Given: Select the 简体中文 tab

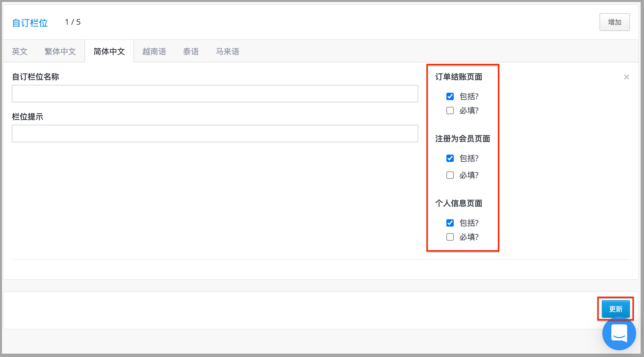Looking at the screenshot, I should (109, 51).
